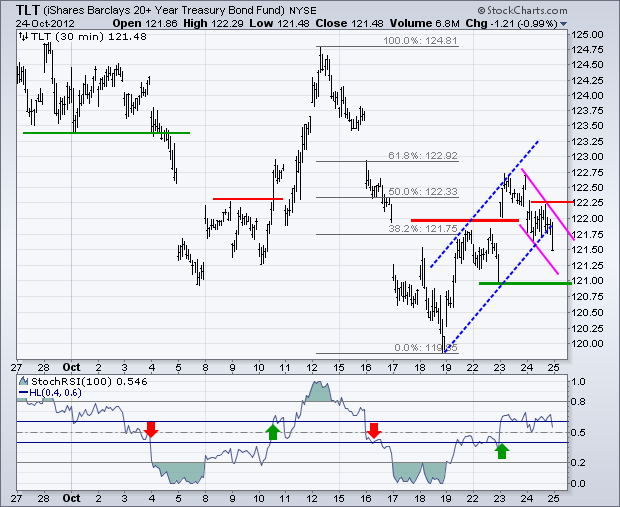Select the upper magenta channel line
620x507 pixels.
coord(548,204)
